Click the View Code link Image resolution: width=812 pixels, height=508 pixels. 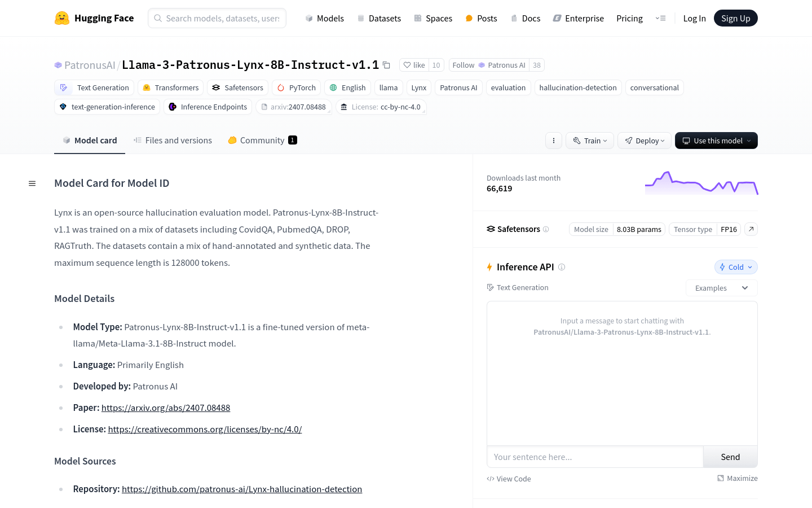509,479
